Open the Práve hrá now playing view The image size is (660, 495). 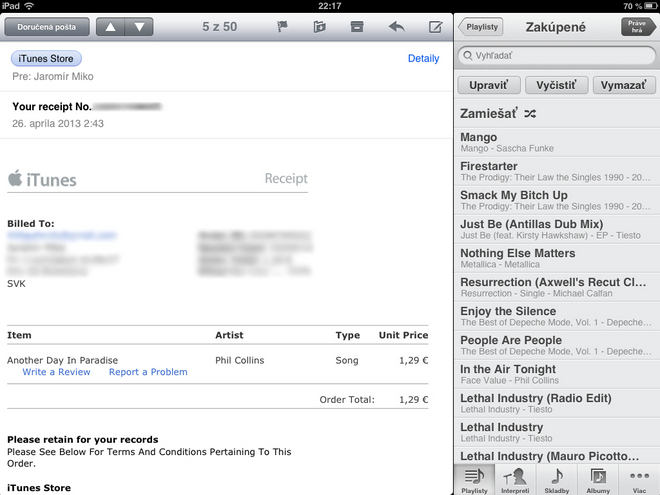pyautogui.click(x=638, y=27)
